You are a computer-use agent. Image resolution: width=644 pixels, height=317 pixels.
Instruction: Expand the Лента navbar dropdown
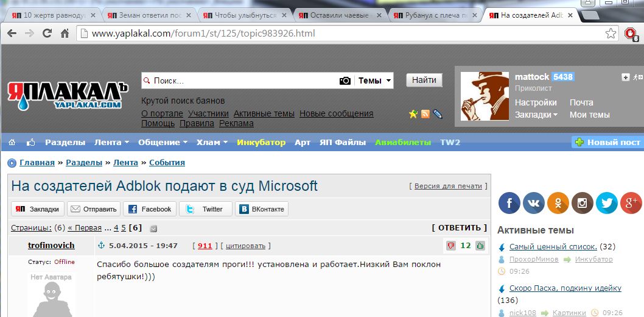coord(112,142)
